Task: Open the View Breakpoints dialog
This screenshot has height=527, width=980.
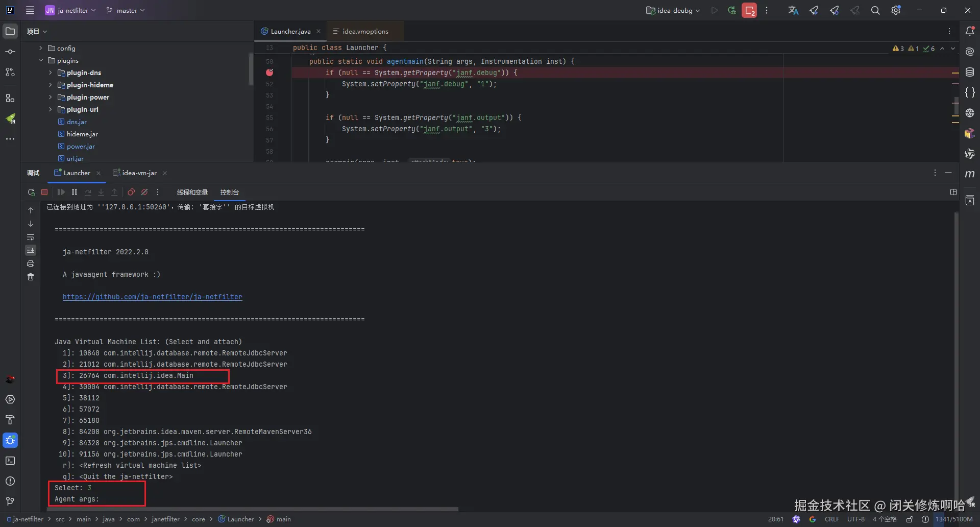Action: click(x=131, y=192)
